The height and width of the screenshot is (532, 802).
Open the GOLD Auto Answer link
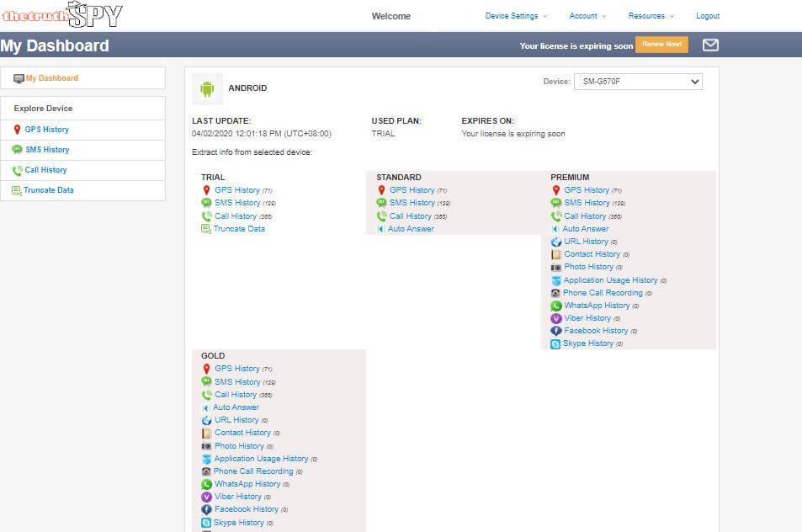coord(236,407)
